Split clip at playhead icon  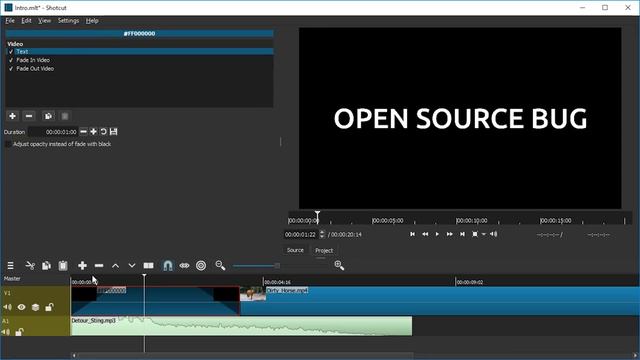pos(149,266)
